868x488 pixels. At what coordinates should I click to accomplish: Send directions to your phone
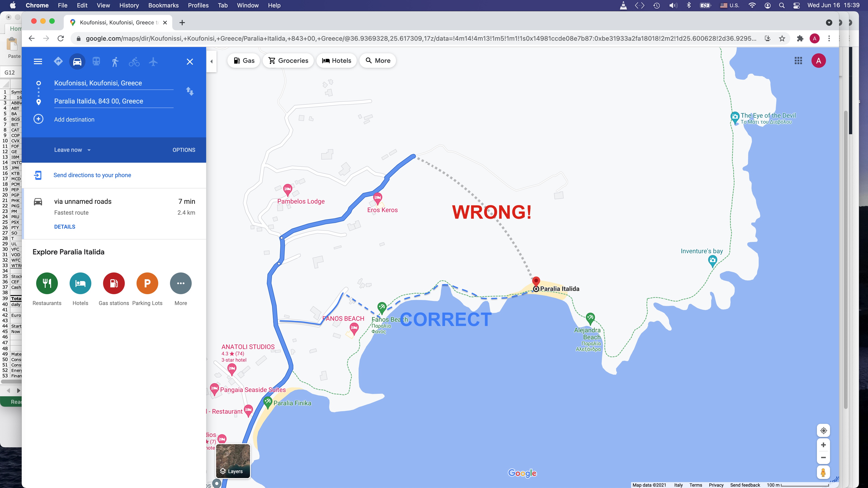(92, 175)
